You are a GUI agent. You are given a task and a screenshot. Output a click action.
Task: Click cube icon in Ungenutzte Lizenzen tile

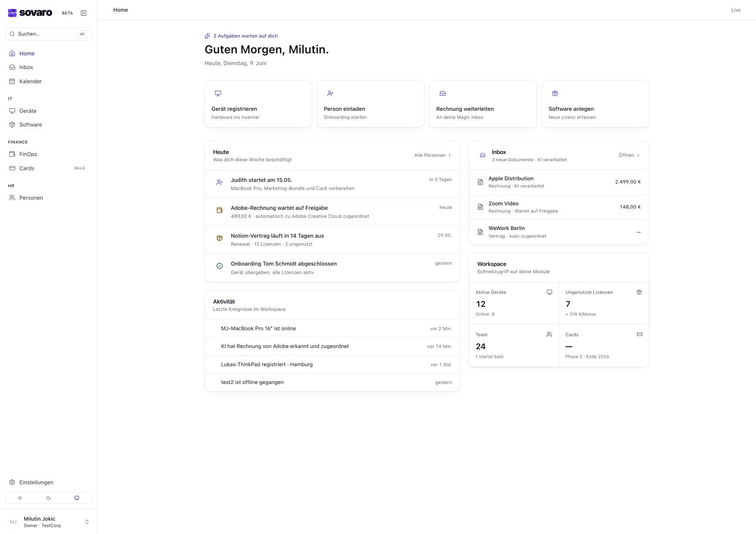pyautogui.click(x=639, y=292)
